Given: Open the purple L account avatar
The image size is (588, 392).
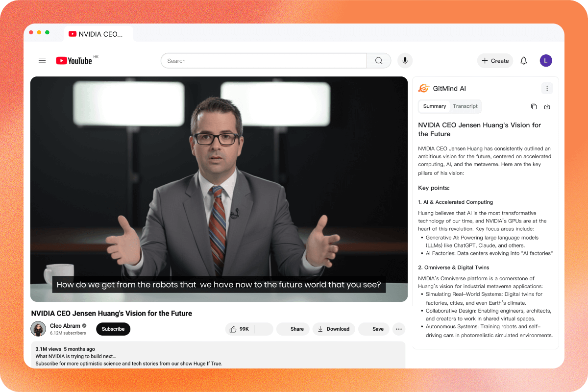Looking at the screenshot, I should pyautogui.click(x=546, y=61).
